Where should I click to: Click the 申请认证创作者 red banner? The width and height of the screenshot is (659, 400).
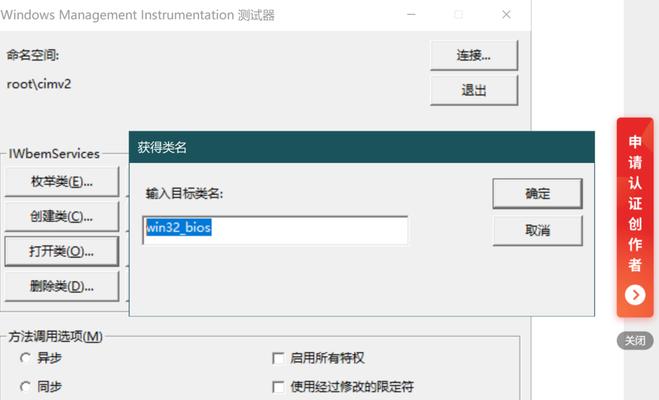click(x=635, y=217)
